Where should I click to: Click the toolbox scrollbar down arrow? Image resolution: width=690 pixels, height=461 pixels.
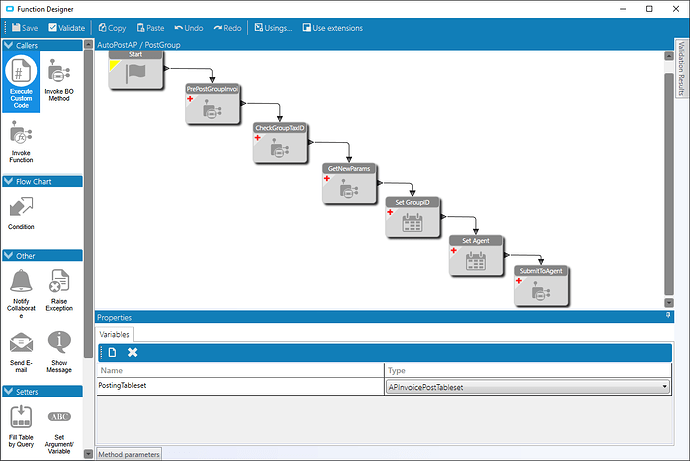tap(88, 454)
